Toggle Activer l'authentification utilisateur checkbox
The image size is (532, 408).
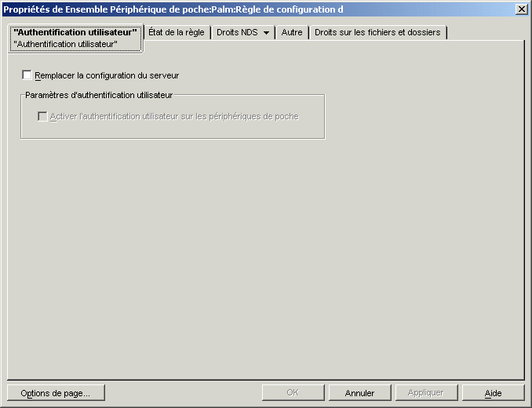[x=42, y=116]
